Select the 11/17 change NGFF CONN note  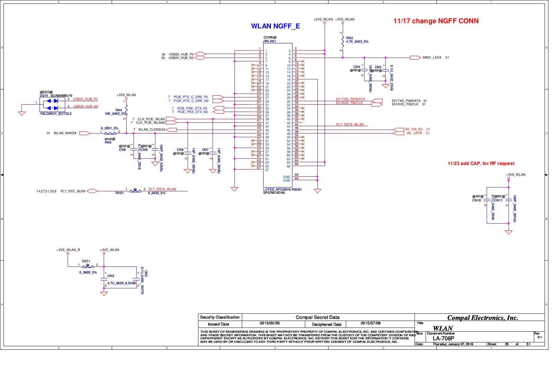pyautogui.click(x=436, y=21)
